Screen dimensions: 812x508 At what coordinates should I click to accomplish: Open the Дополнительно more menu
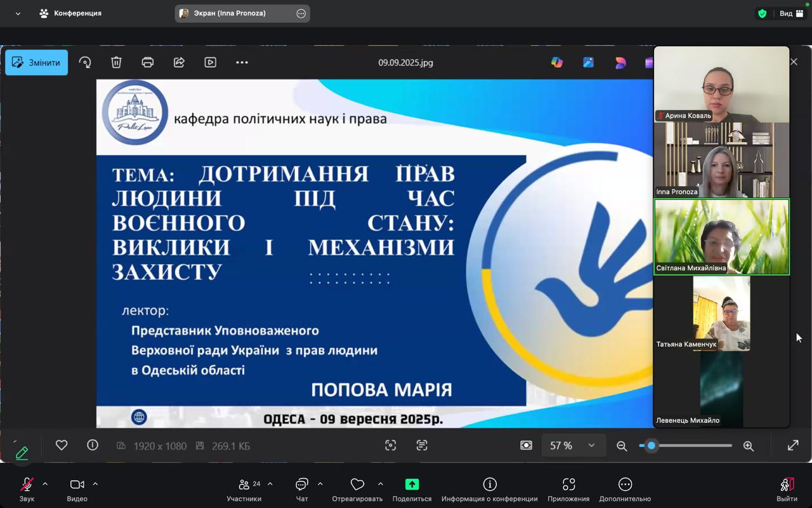625,489
